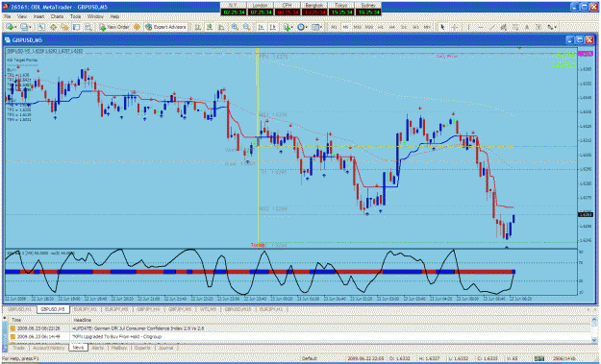601x364 pixels.
Task: Open the Indicators list dropdown
Action: [x=288, y=27]
